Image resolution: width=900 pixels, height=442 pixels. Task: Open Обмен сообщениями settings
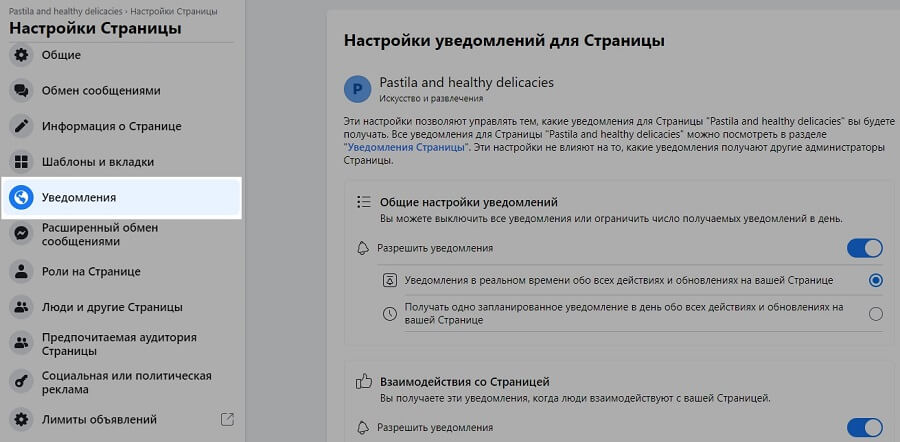(x=122, y=91)
